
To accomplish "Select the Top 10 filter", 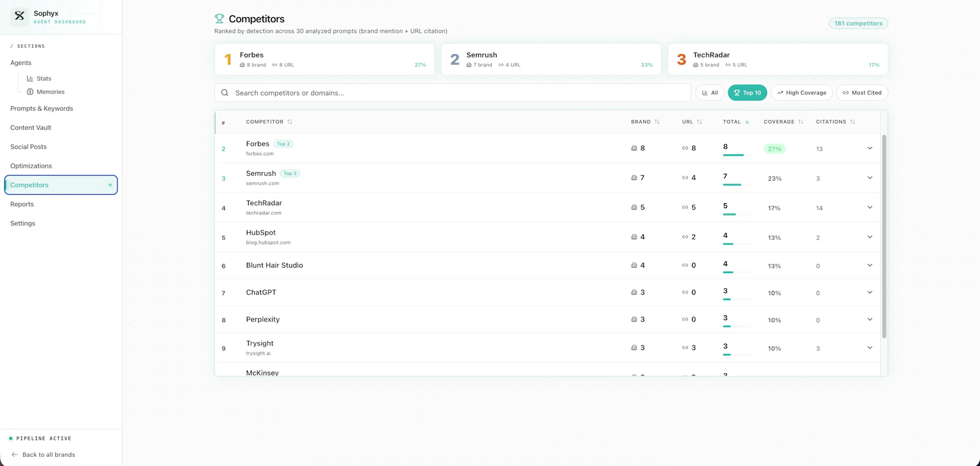I will (x=747, y=93).
